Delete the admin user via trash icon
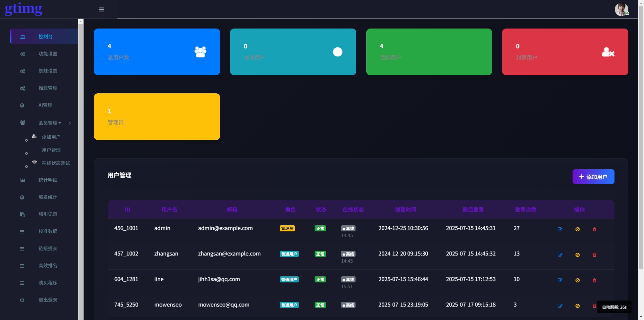The image size is (644, 320). (594, 229)
